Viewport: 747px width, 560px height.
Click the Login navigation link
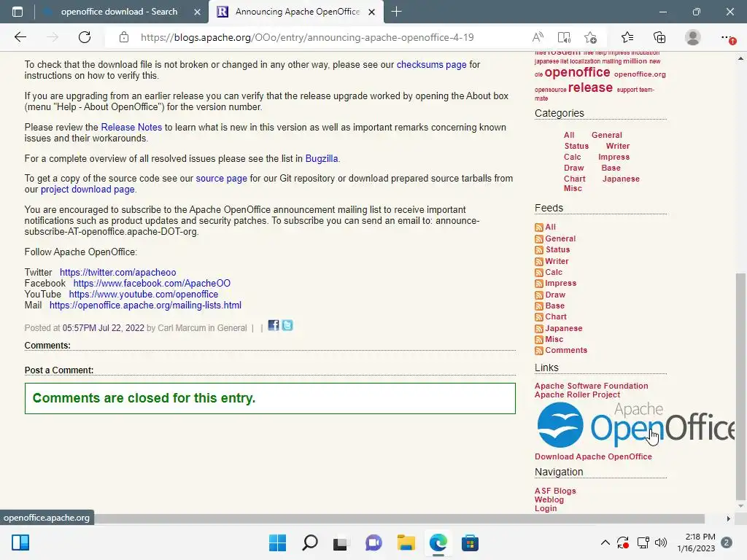click(x=546, y=508)
